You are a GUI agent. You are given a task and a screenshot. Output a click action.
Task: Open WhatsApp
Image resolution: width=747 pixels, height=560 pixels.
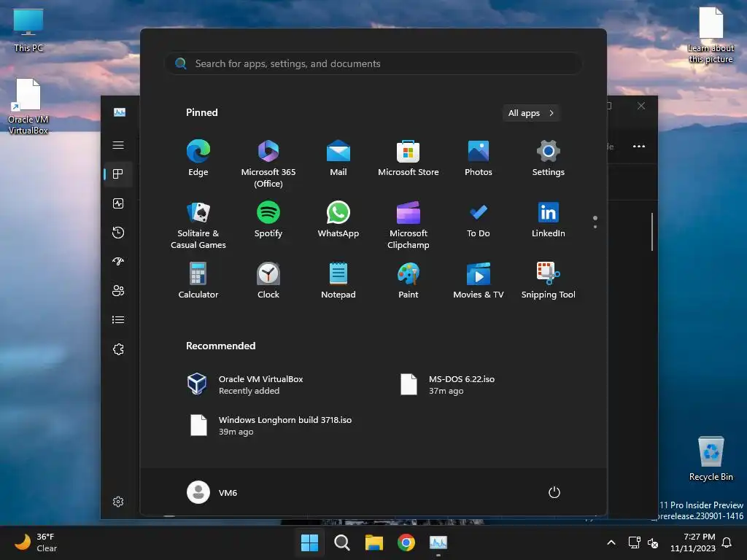[x=338, y=219]
